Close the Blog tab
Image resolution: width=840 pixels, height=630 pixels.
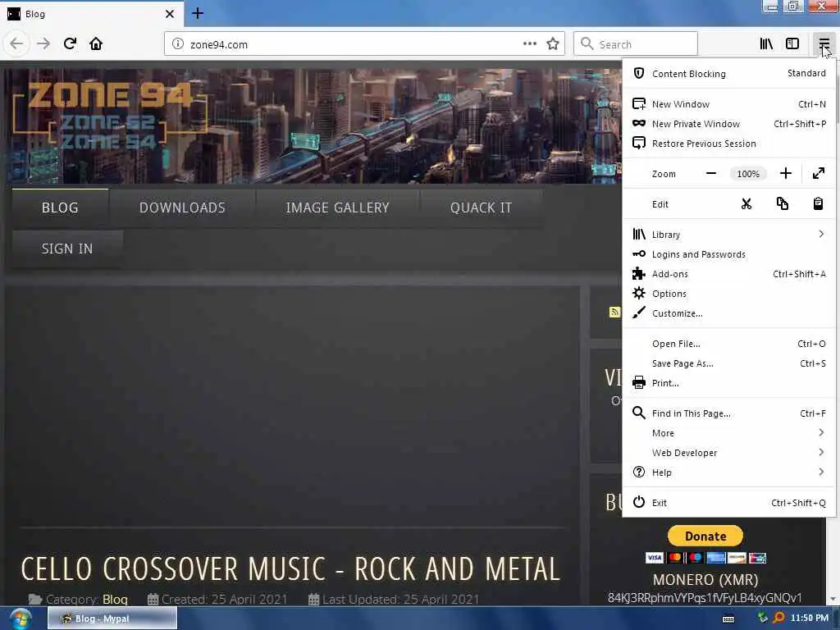tap(170, 14)
